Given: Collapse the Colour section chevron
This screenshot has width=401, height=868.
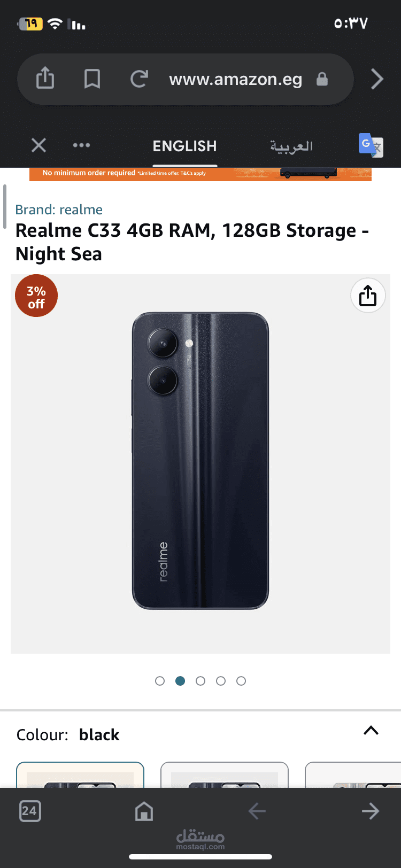Looking at the screenshot, I should tap(371, 731).
